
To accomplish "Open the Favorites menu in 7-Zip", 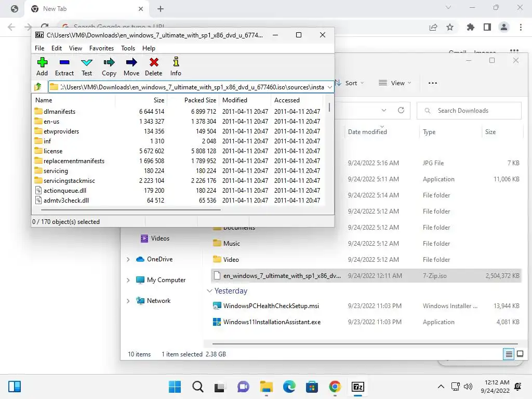I will (x=101, y=48).
